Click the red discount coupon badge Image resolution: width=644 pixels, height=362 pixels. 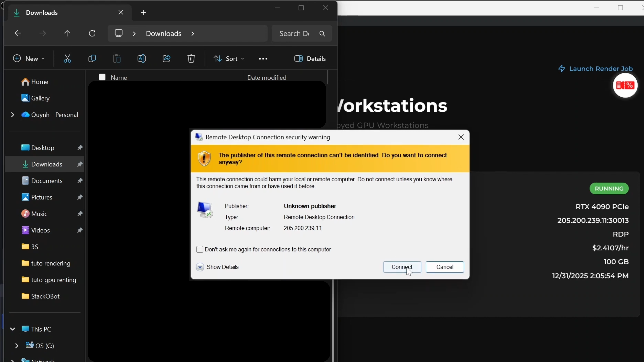[x=625, y=85]
